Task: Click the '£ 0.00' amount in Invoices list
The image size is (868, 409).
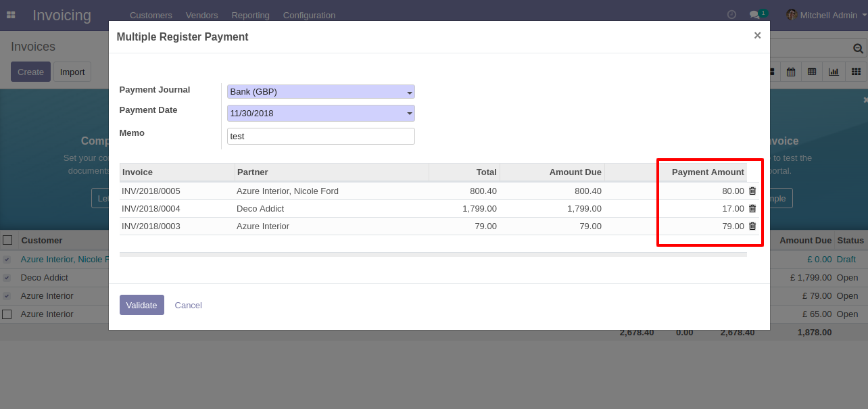Action: 819,260
